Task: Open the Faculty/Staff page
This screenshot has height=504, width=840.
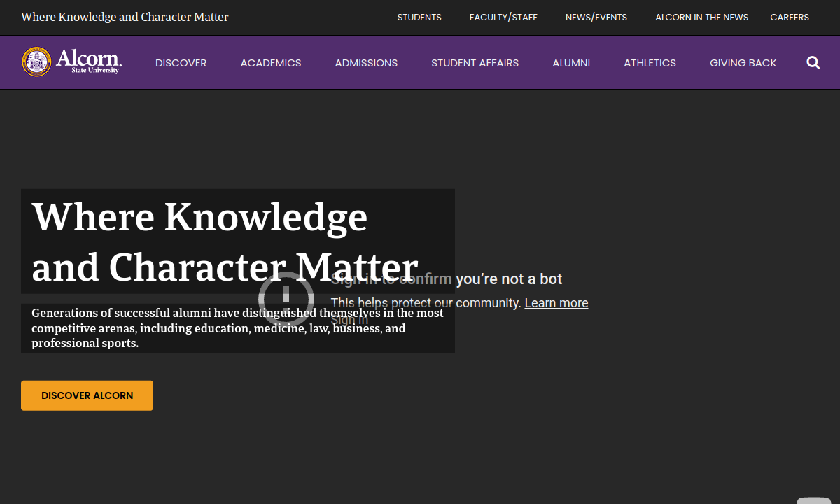Action: point(503,17)
